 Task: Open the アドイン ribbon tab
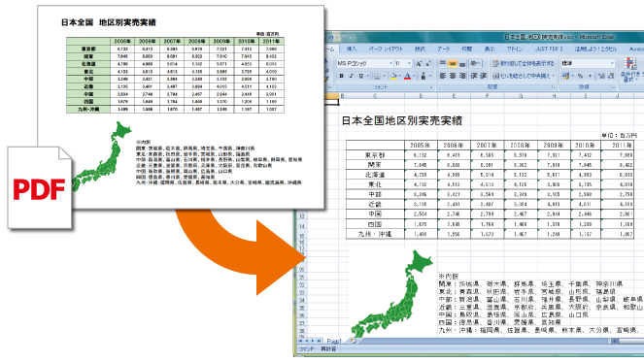click(515, 49)
